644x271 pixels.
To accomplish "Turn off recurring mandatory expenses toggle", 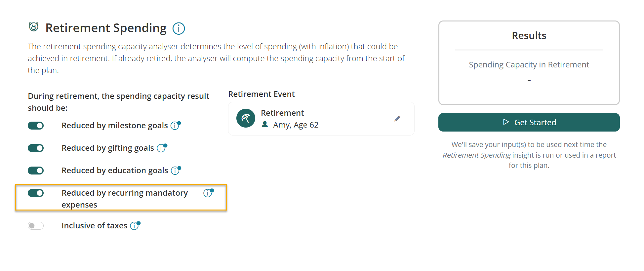I will point(36,193).
